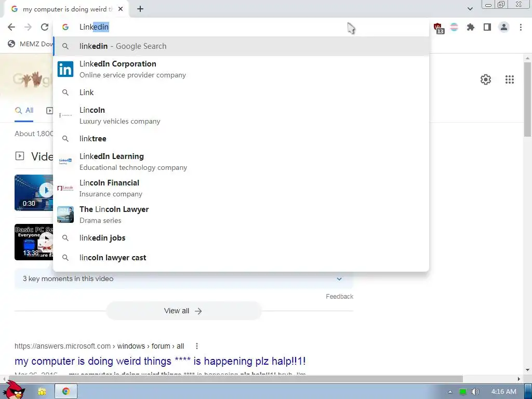The height and width of the screenshot is (399, 532).
Task: Select the 'Link' search suggestion
Action: [x=241, y=92]
